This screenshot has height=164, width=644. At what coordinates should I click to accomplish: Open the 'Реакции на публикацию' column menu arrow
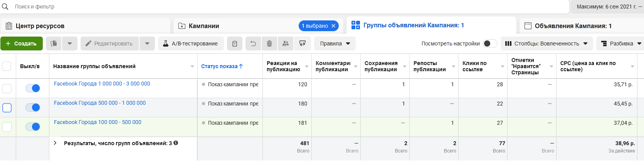point(307,66)
